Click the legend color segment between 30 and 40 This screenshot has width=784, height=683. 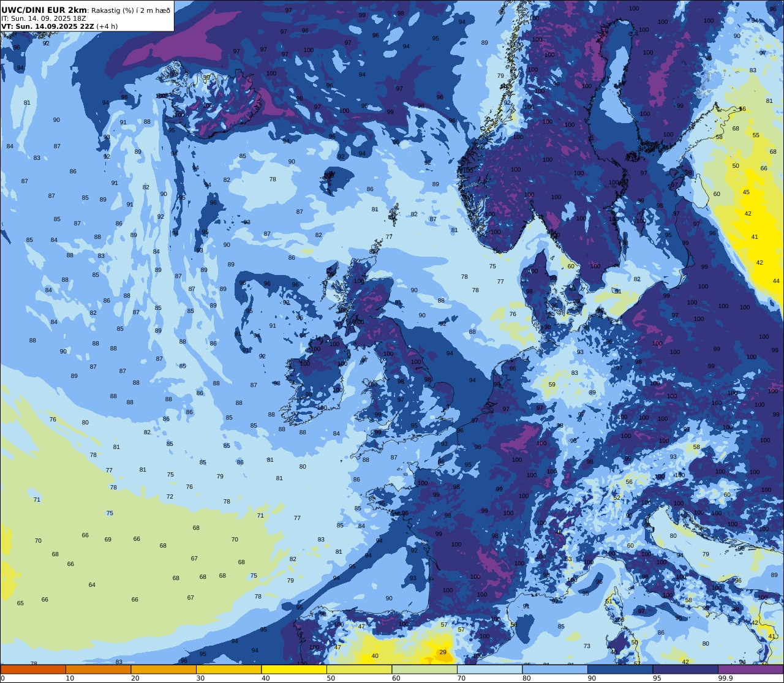228,669
